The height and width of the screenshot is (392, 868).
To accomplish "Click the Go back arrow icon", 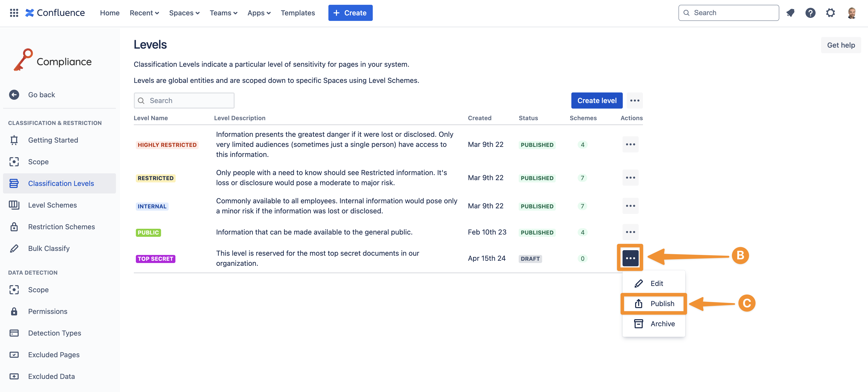I will coord(14,95).
